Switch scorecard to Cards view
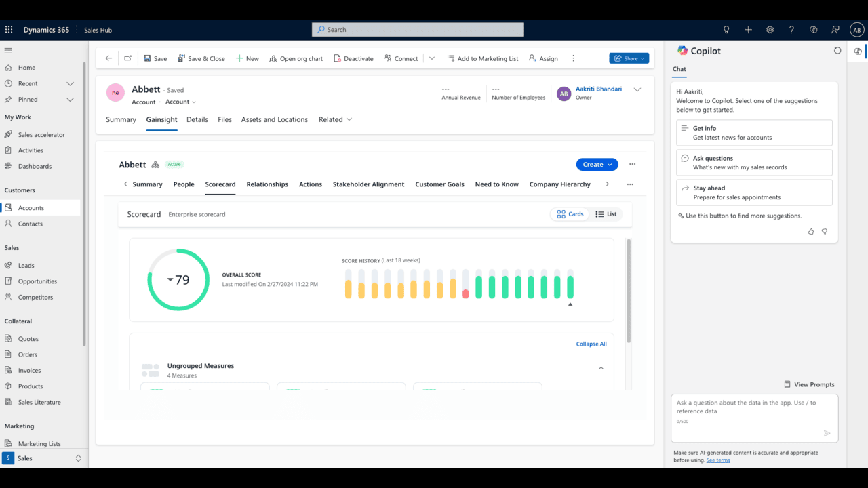 (x=570, y=214)
